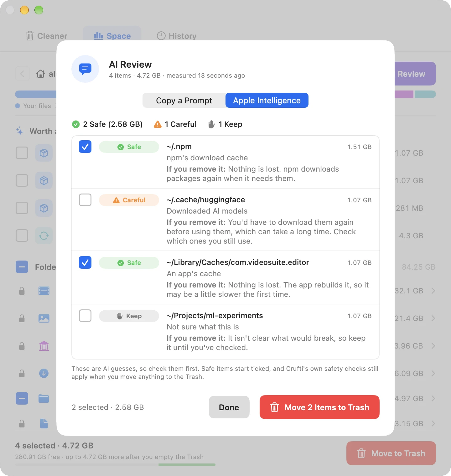
Task: Click the Move to Trash button in main window
Action: (x=391, y=453)
